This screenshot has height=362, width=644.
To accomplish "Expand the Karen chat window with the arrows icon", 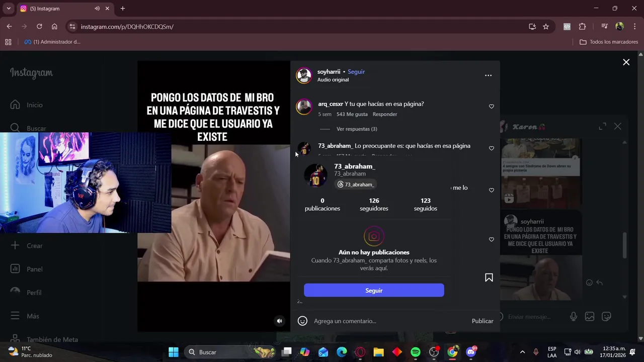I will point(602,127).
